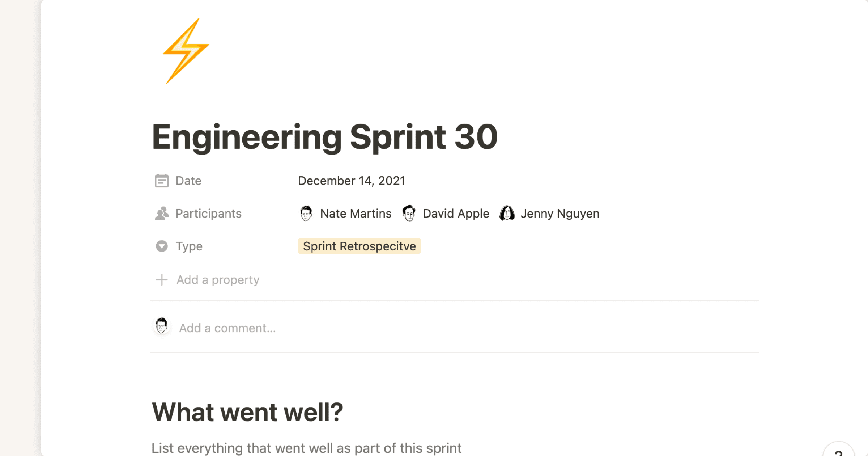Open the date December 14, 2021

(351, 180)
